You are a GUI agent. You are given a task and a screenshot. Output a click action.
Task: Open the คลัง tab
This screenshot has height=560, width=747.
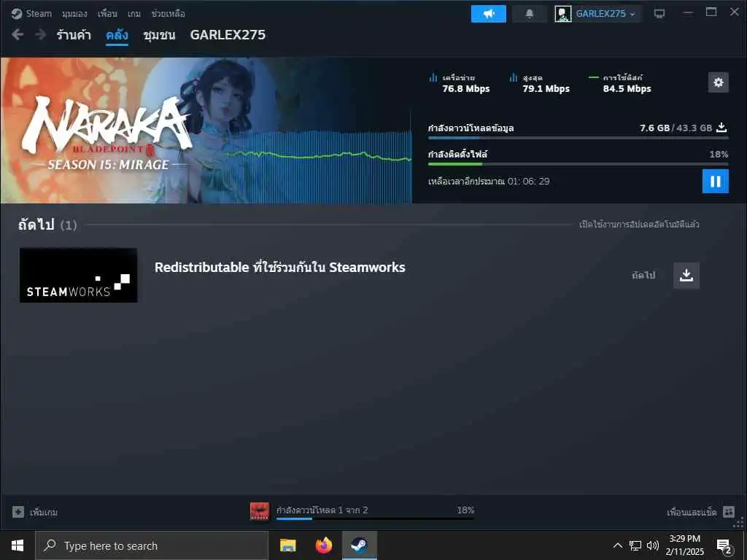pyautogui.click(x=117, y=35)
